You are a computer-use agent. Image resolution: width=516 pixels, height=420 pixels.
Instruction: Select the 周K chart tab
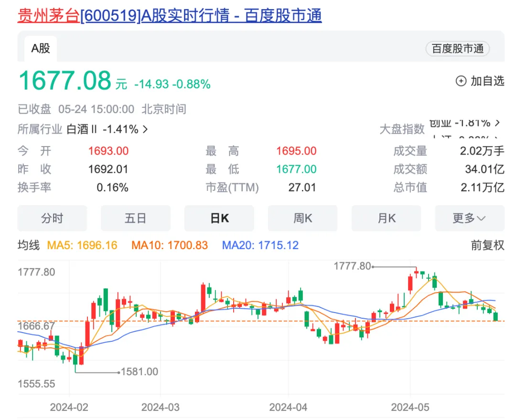303,218
